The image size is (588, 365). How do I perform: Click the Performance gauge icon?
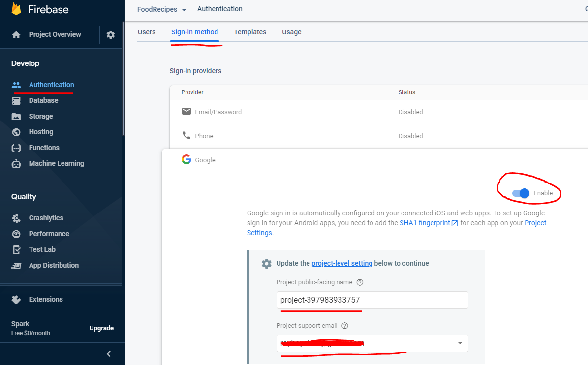tap(16, 234)
